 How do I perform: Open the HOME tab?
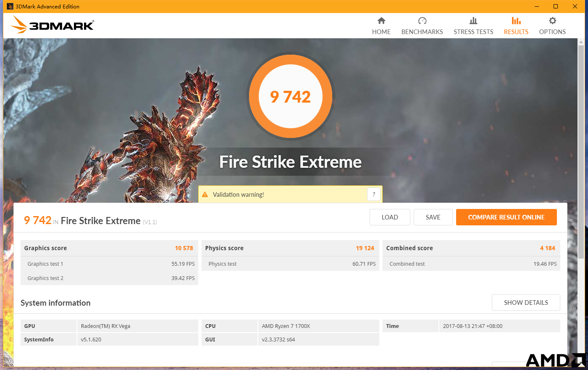click(381, 32)
